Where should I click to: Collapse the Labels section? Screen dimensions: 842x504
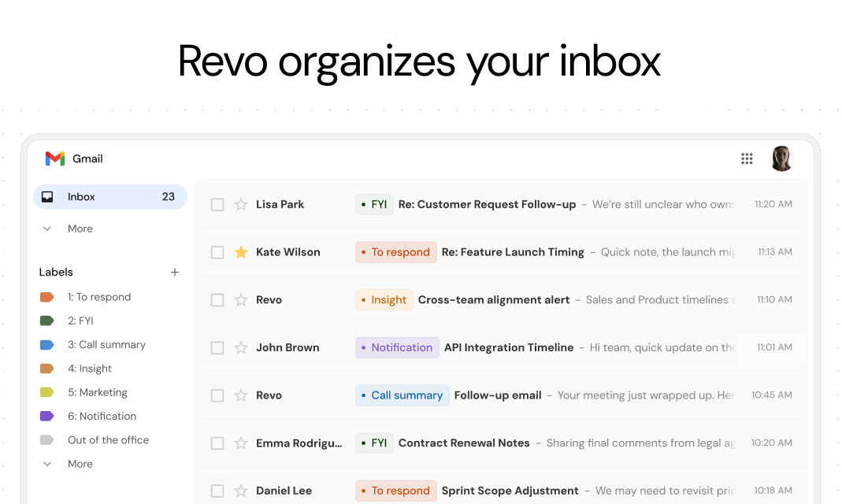[56, 272]
